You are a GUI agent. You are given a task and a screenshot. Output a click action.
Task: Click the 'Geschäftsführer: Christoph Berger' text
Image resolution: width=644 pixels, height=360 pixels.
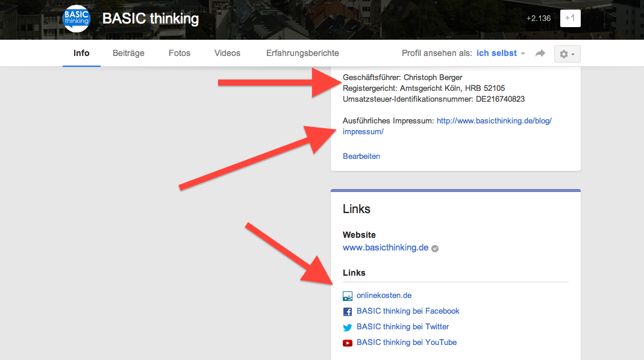pyautogui.click(x=402, y=77)
